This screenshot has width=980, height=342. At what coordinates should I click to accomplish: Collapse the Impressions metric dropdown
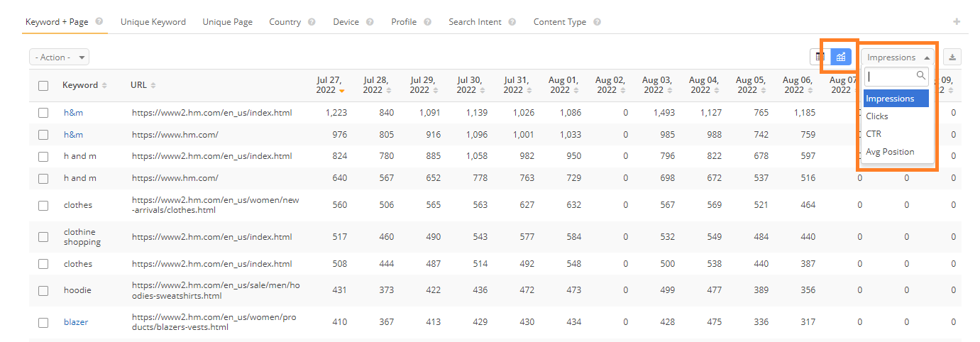pos(898,57)
